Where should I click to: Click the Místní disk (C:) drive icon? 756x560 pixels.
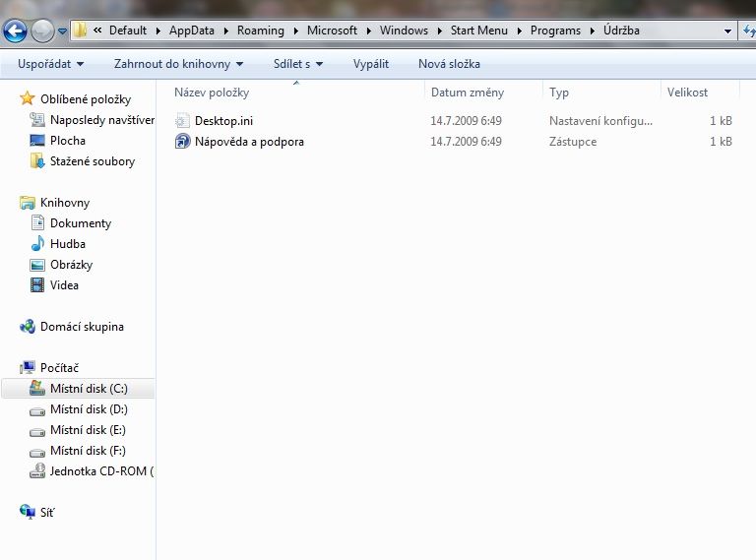(x=37, y=388)
